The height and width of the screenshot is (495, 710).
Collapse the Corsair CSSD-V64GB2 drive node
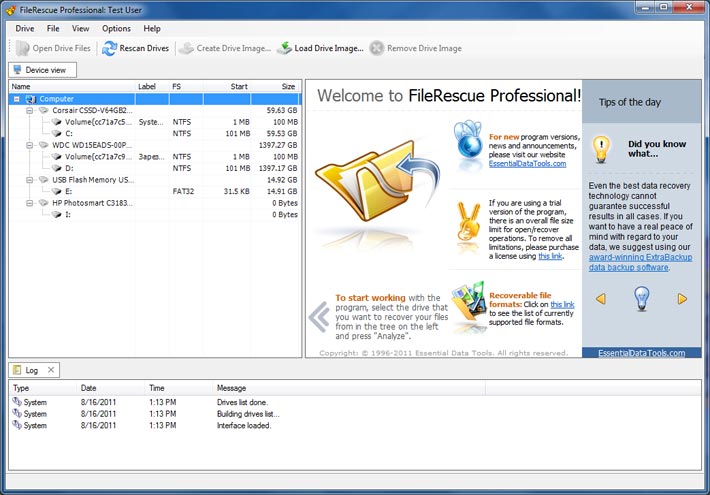coord(29,111)
